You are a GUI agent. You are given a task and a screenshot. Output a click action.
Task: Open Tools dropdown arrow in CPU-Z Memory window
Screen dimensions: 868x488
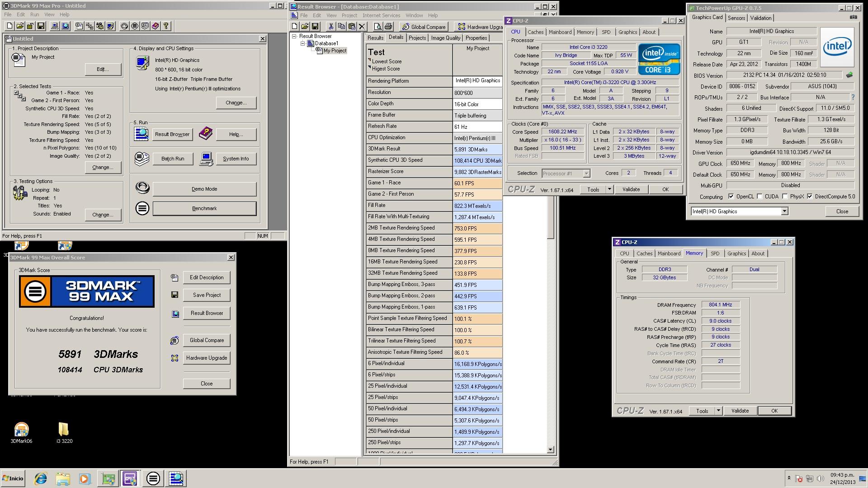click(718, 411)
